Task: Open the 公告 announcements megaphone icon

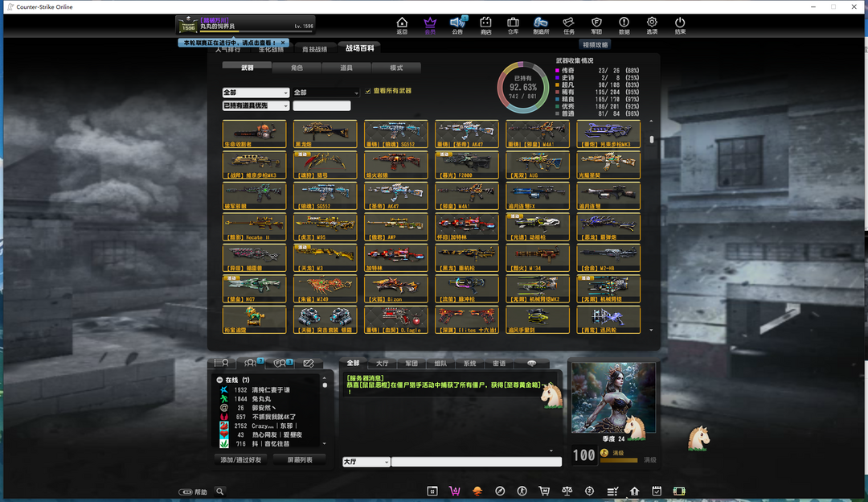Action: click(x=458, y=25)
